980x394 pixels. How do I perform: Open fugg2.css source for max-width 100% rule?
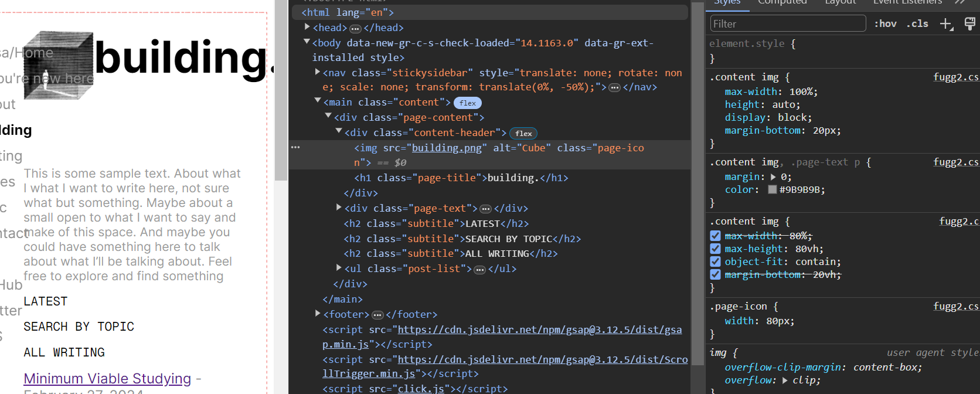[957, 77]
